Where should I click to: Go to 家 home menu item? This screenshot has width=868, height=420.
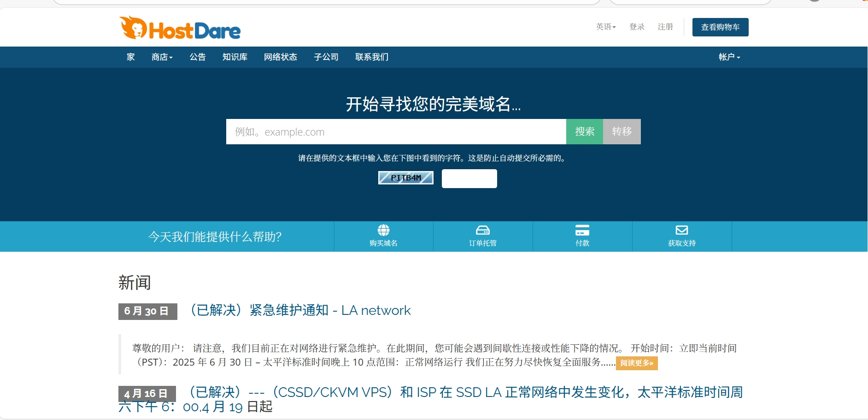coord(131,57)
